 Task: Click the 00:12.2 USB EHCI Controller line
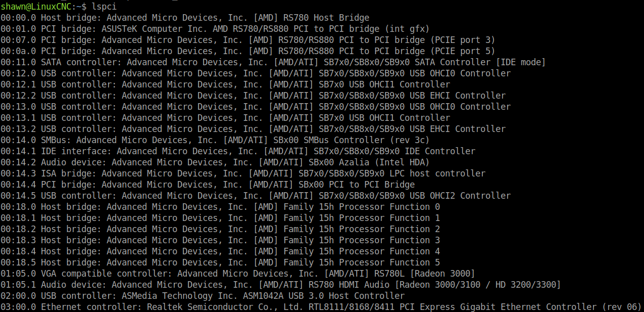[253, 96]
